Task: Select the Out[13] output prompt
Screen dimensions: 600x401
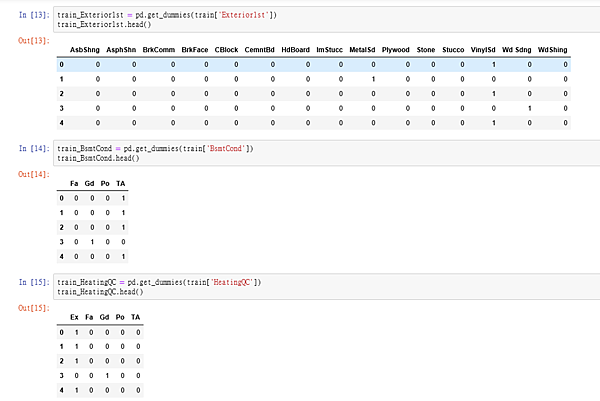Action: coord(34,41)
